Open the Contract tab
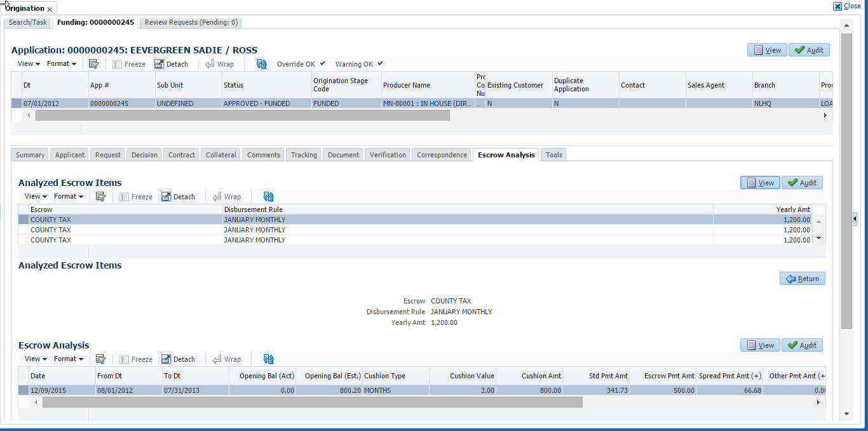The height and width of the screenshot is (431, 868). 182,155
